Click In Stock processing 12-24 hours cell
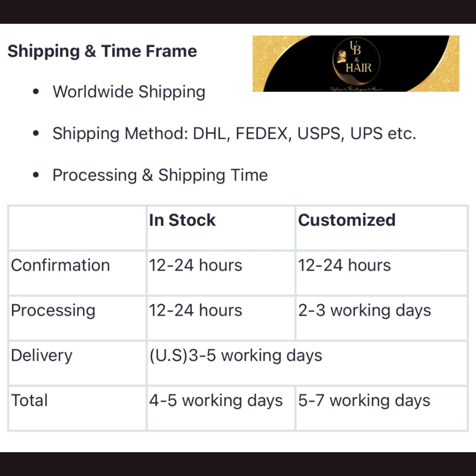The width and height of the screenshot is (476, 476). click(196, 310)
